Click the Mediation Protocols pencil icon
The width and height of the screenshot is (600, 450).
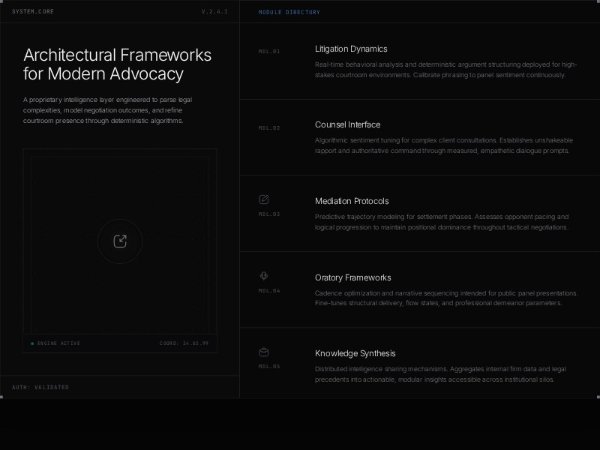point(264,200)
